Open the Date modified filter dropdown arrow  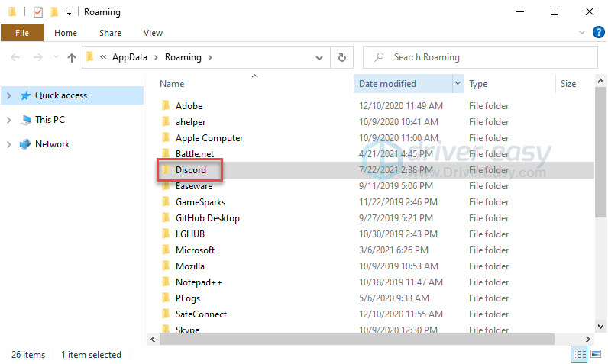458,84
